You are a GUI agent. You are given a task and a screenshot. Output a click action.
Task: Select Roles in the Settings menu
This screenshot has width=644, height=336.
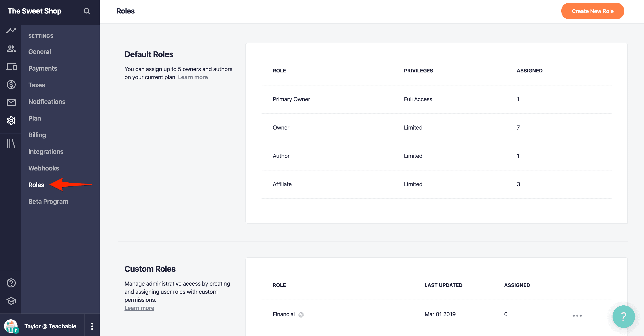tap(36, 185)
